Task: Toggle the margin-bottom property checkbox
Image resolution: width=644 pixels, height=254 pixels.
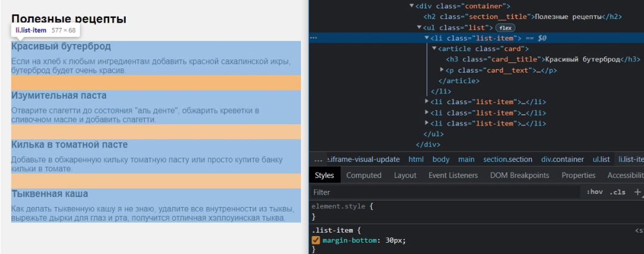Action: coord(316,240)
